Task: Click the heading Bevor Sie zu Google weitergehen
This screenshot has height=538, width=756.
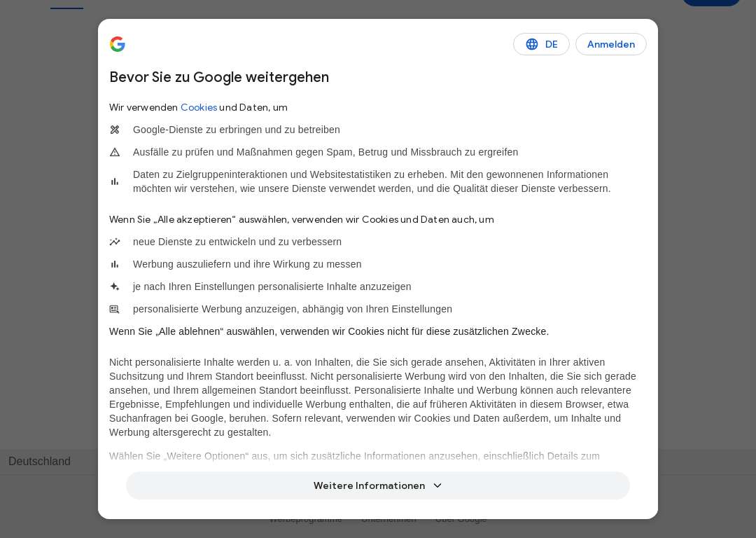Action: coord(219,77)
